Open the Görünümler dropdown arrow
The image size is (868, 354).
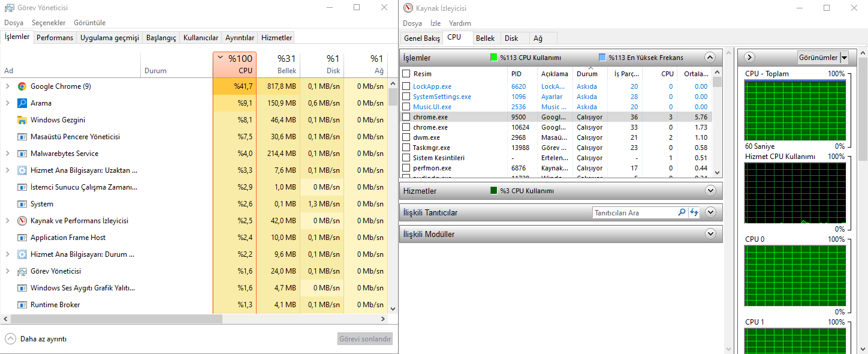pyautogui.click(x=845, y=58)
